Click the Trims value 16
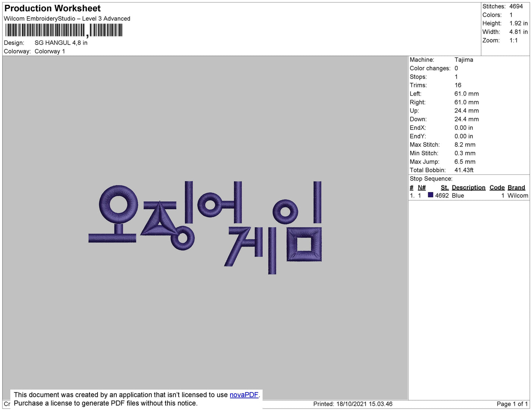The width and height of the screenshot is (532, 411). [x=458, y=85]
